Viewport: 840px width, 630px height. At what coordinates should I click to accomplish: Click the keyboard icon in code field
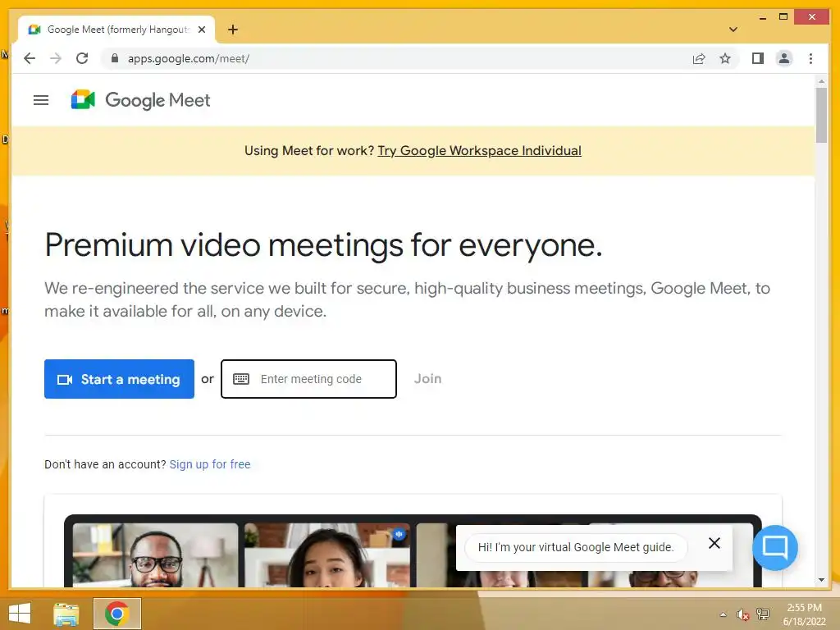(241, 379)
